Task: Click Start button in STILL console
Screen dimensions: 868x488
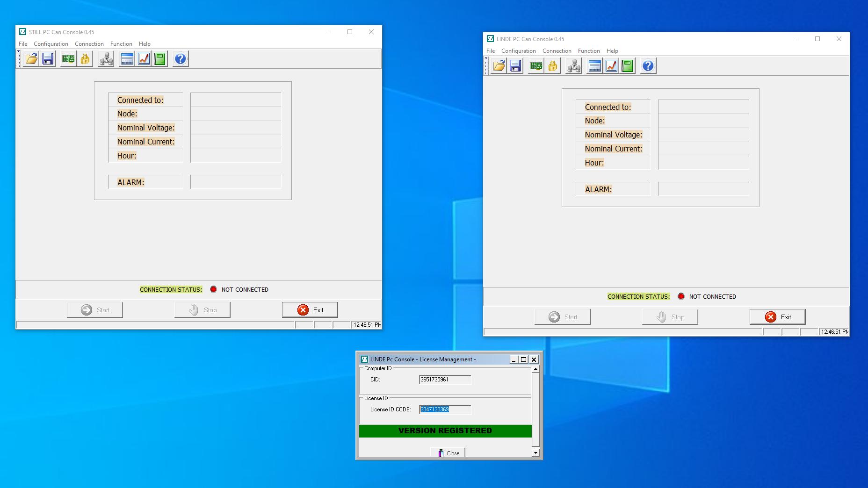Action: [x=95, y=310]
